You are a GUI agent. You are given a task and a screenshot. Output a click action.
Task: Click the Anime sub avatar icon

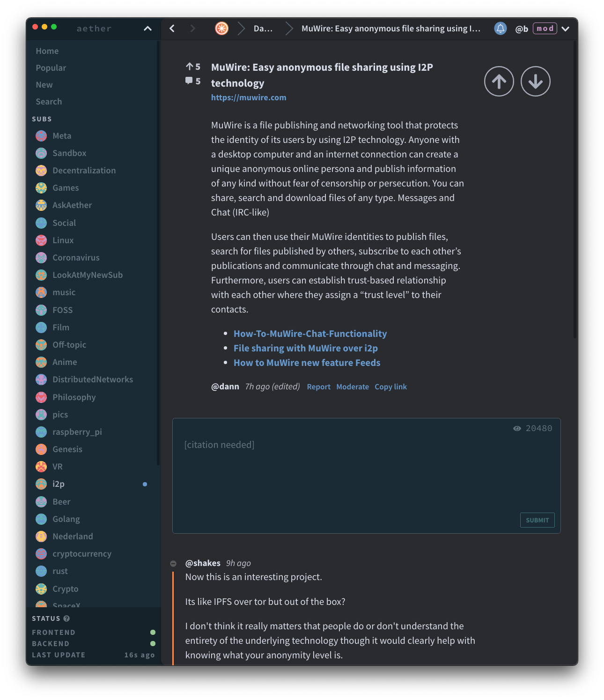(41, 362)
